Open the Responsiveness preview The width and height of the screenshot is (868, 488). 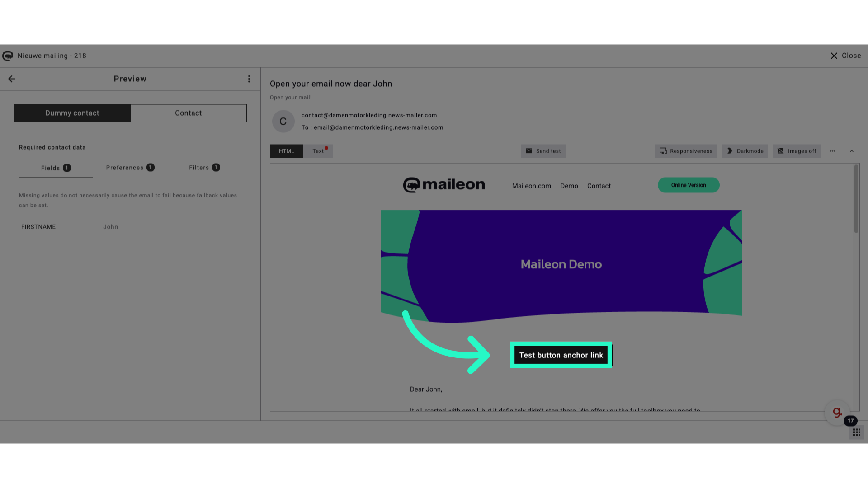click(686, 151)
